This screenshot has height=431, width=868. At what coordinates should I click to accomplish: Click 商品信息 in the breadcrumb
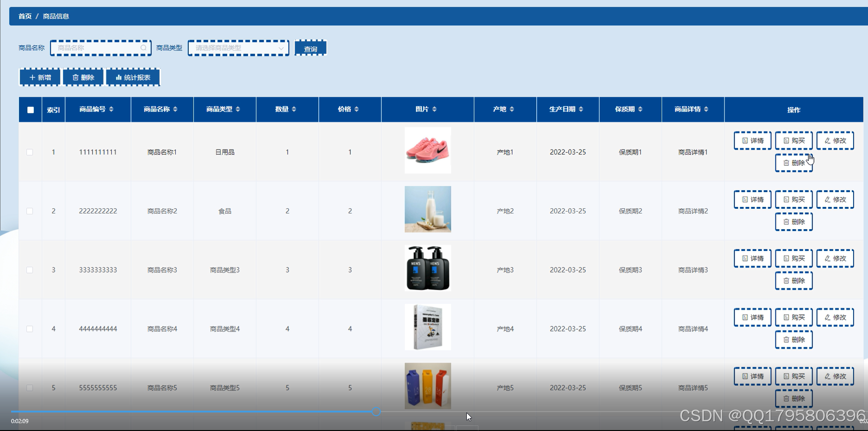[x=55, y=16]
